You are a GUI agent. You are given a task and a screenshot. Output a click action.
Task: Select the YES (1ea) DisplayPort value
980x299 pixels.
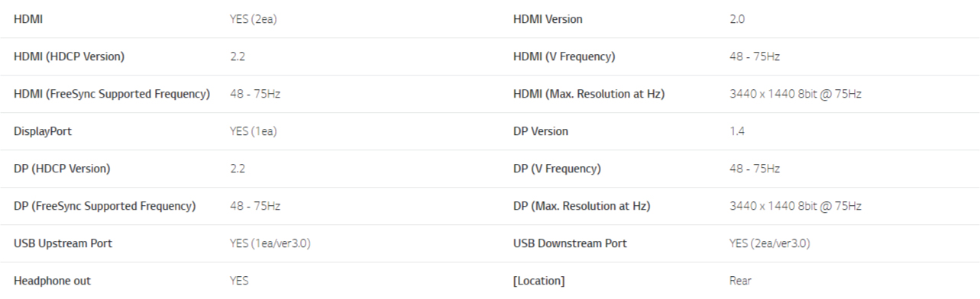tap(253, 131)
